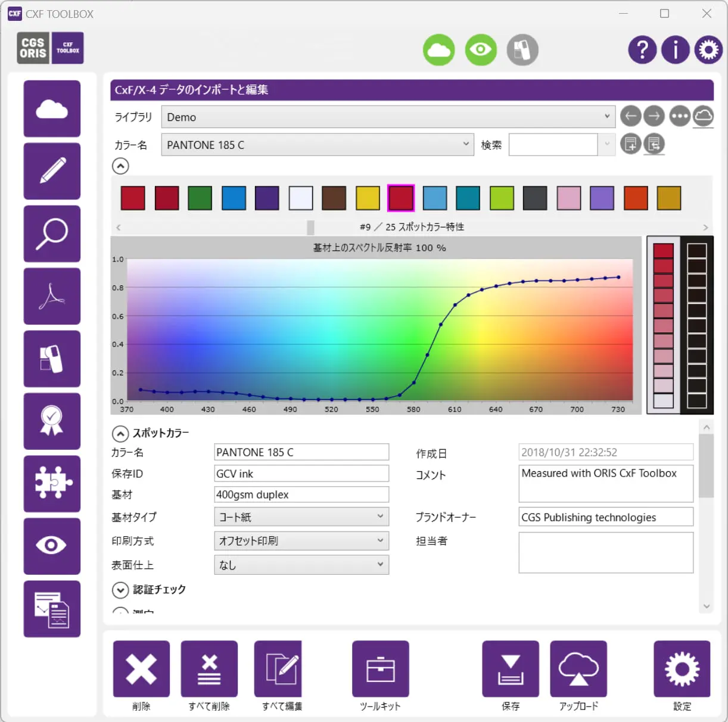Select the pencil edit tool in sidebar
Viewport: 728px width, 722px height.
(x=52, y=171)
